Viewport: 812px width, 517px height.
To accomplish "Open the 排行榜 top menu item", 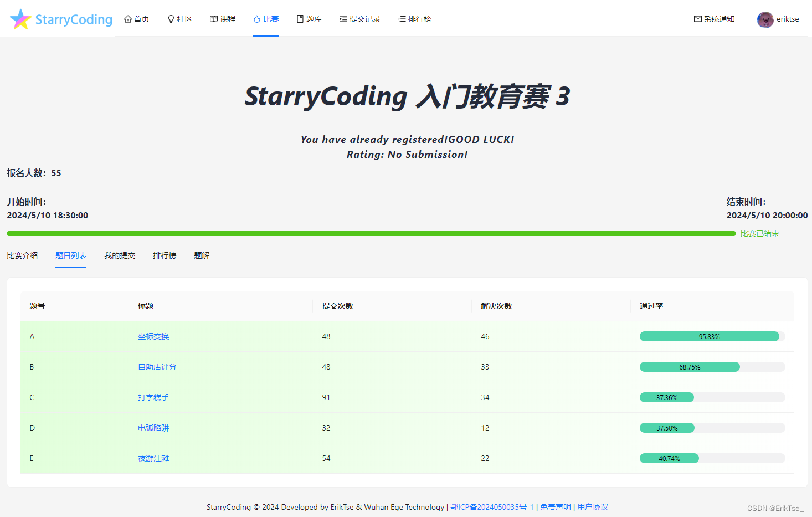I will (x=415, y=19).
